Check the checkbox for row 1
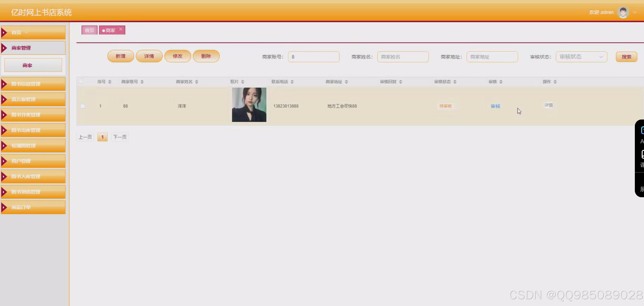This screenshot has height=306, width=644. 83,106
